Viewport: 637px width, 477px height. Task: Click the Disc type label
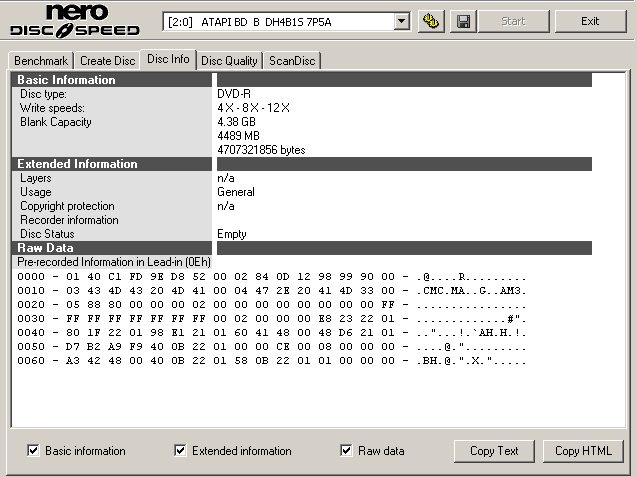click(x=43, y=94)
